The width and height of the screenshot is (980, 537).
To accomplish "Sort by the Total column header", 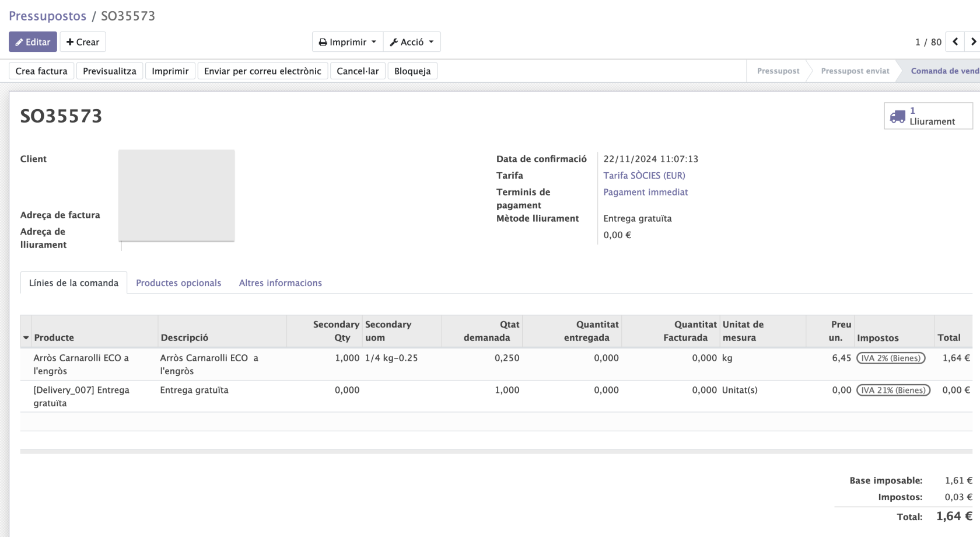I will [954, 332].
